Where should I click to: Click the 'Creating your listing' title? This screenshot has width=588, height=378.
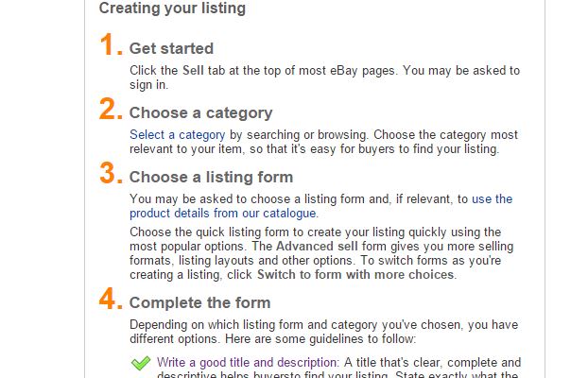tap(172, 9)
